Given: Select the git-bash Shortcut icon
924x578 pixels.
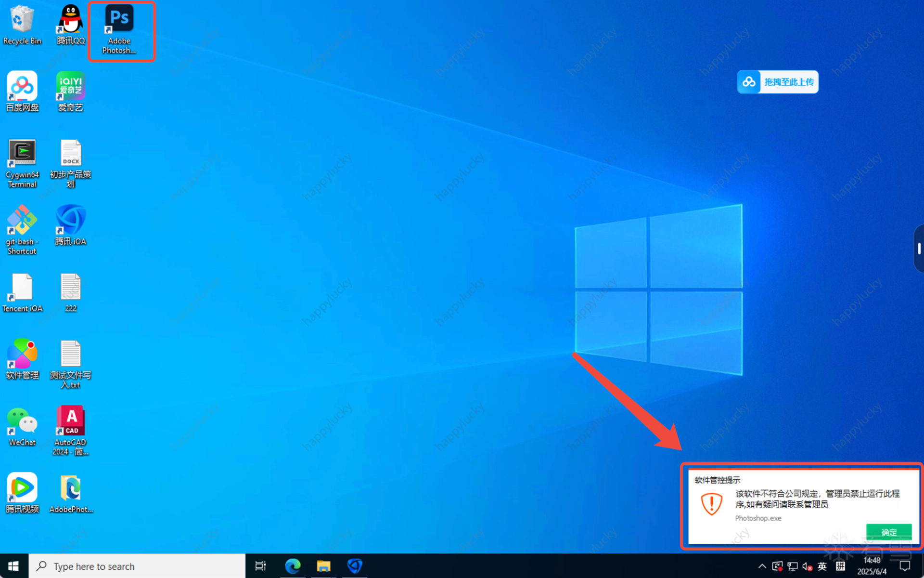Looking at the screenshot, I should pos(22,221).
